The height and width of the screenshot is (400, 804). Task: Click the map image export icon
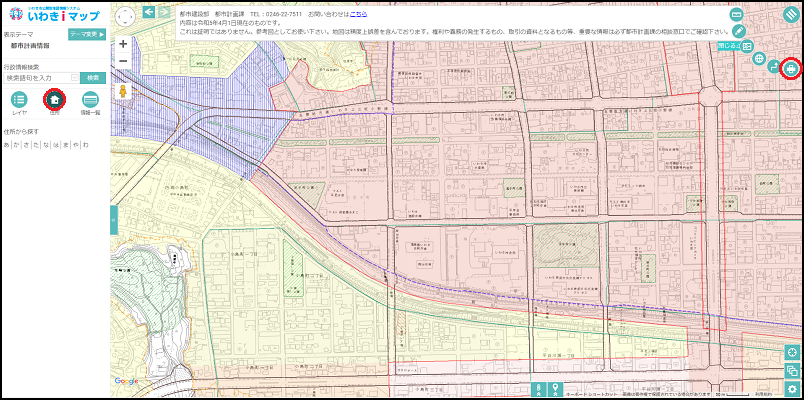coord(747,46)
